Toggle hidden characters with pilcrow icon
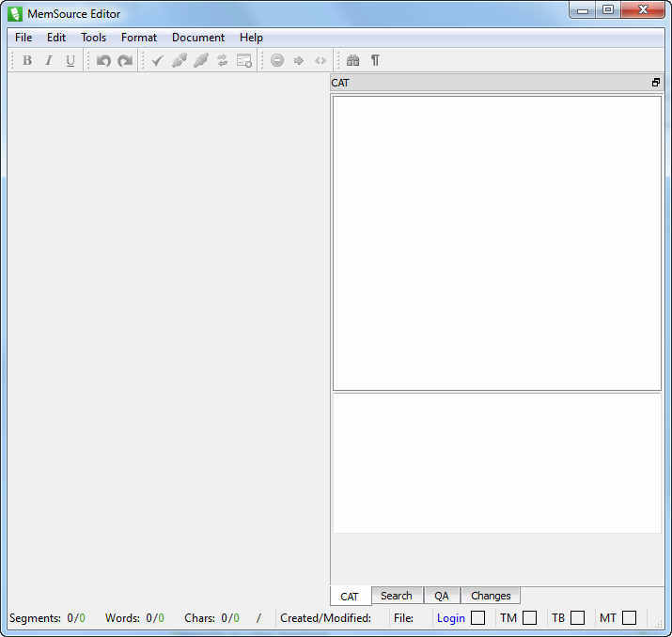Screen dimensions: 672x637 point(375,60)
